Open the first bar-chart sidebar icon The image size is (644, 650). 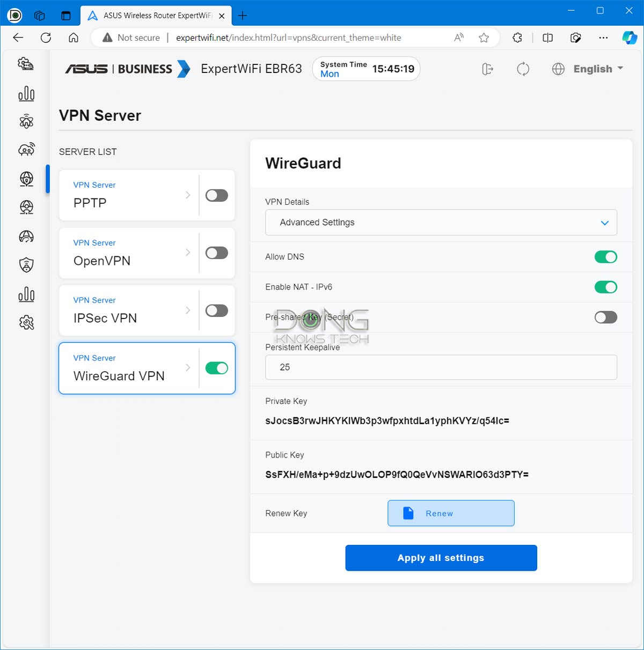26,94
